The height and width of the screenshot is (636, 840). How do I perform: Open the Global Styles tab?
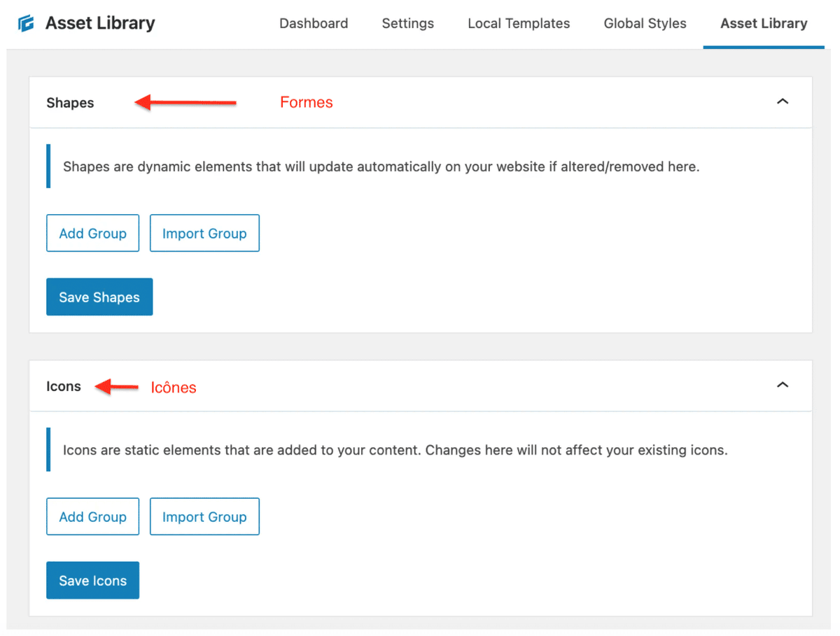(x=644, y=23)
